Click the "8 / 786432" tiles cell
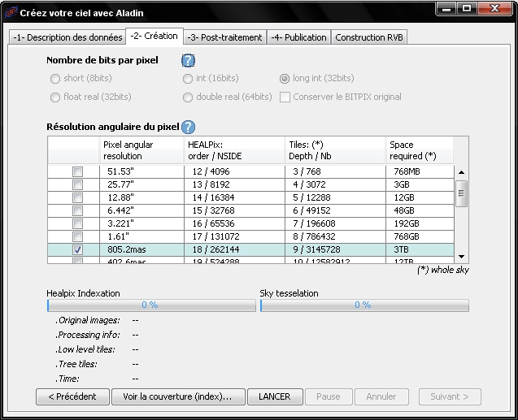The image size is (518, 420). tap(335, 236)
